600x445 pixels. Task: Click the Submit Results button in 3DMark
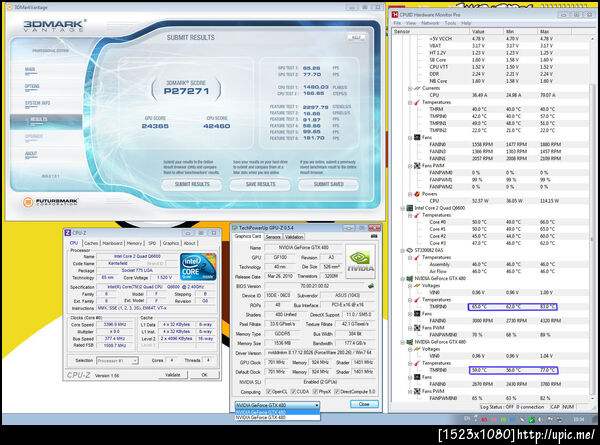point(192,184)
